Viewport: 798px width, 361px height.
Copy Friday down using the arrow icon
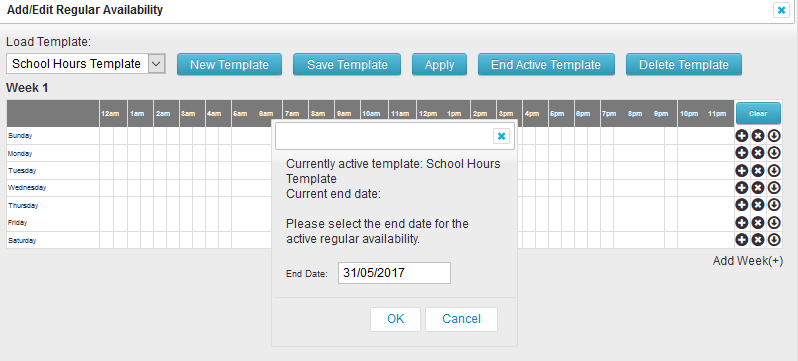(x=774, y=222)
